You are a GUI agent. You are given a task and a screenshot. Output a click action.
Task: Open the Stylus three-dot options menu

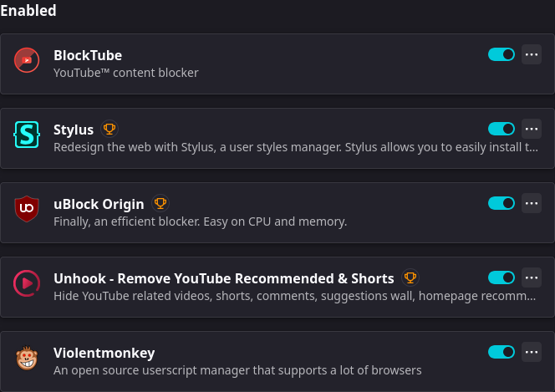532,129
